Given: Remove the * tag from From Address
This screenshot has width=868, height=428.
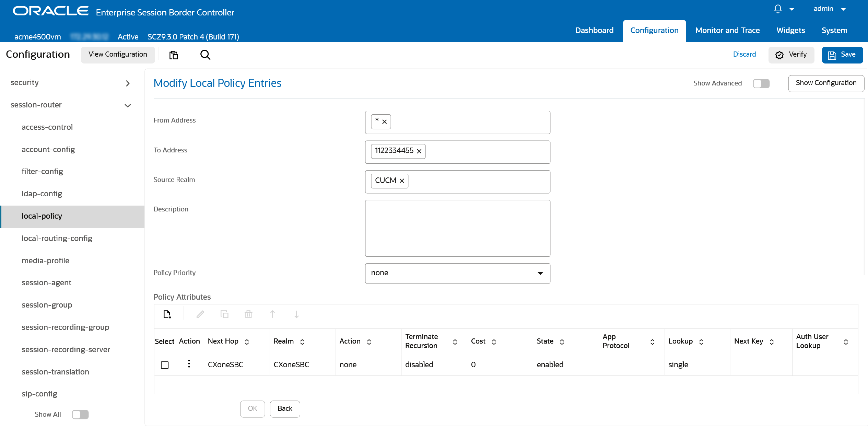Looking at the screenshot, I should tap(385, 122).
